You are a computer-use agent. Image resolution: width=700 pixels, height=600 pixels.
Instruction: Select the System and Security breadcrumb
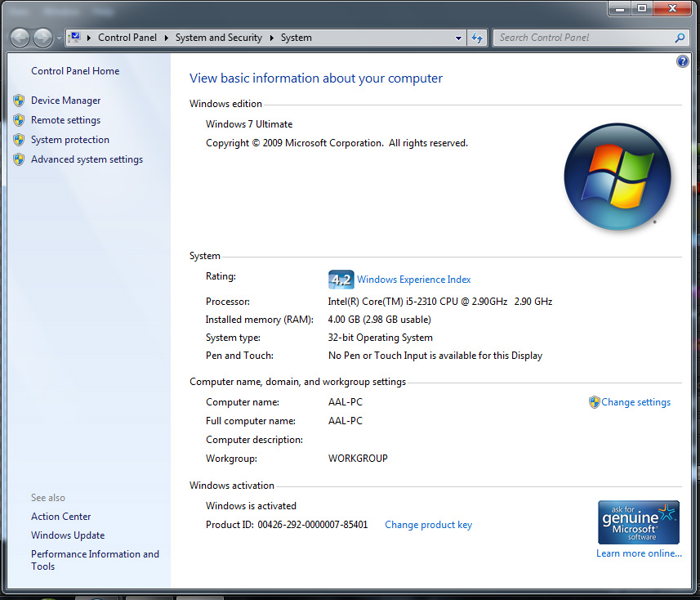click(x=219, y=38)
